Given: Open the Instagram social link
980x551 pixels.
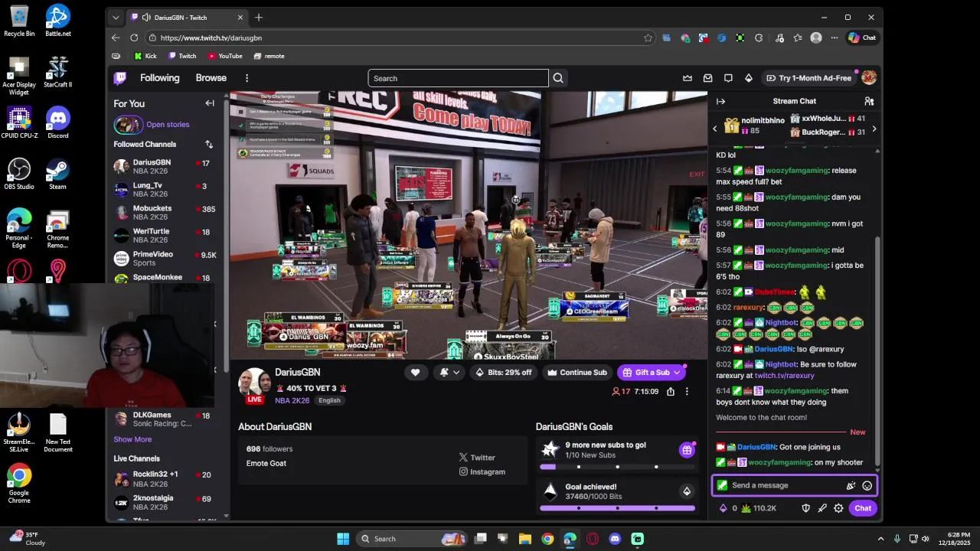Looking at the screenshot, I should point(482,472).
